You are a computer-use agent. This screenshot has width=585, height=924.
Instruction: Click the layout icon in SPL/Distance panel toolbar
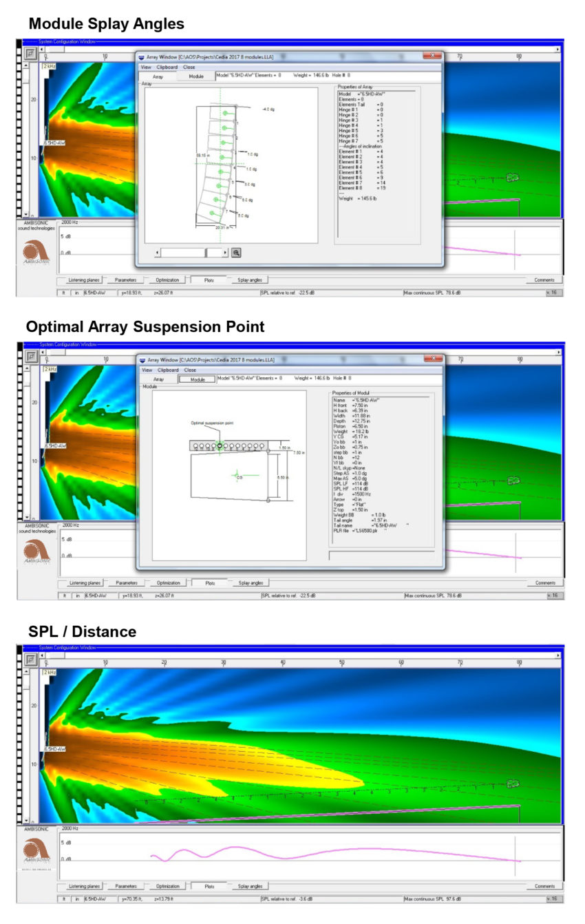pyautogui.click(x=31, y=660)
